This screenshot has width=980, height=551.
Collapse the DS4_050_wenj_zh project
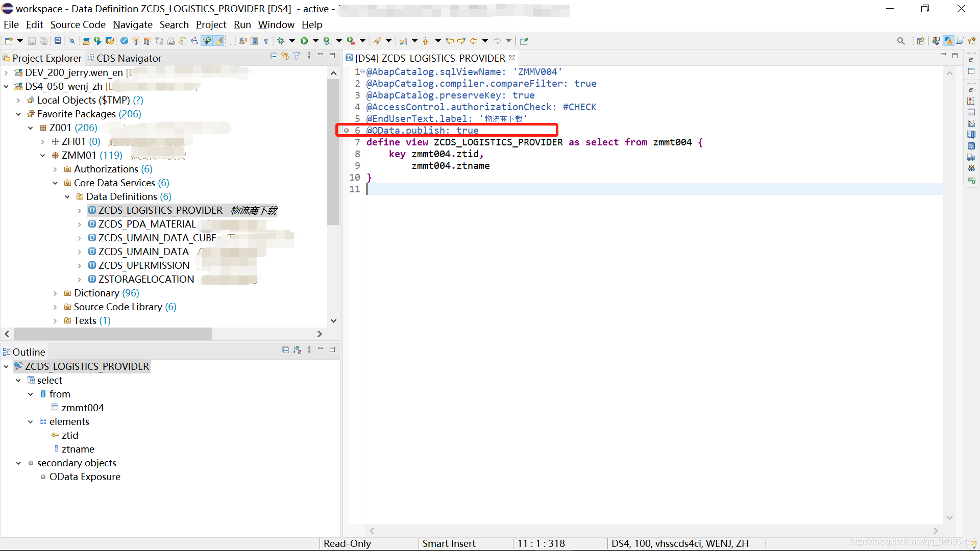coord(6,87)
